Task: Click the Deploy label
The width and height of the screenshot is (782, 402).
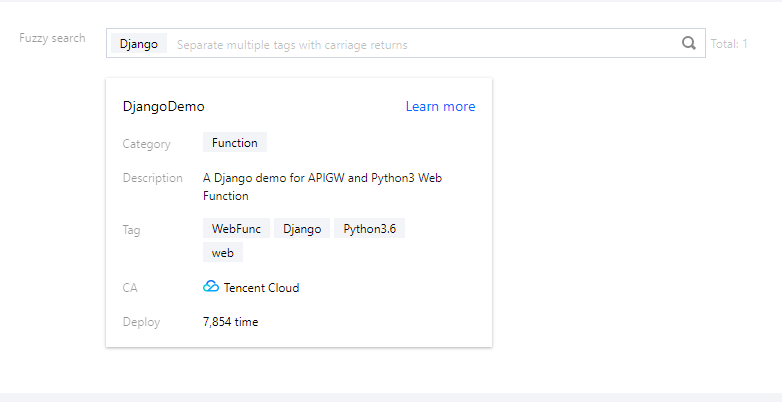Action: pyautogui.click(x=142, y=322)
